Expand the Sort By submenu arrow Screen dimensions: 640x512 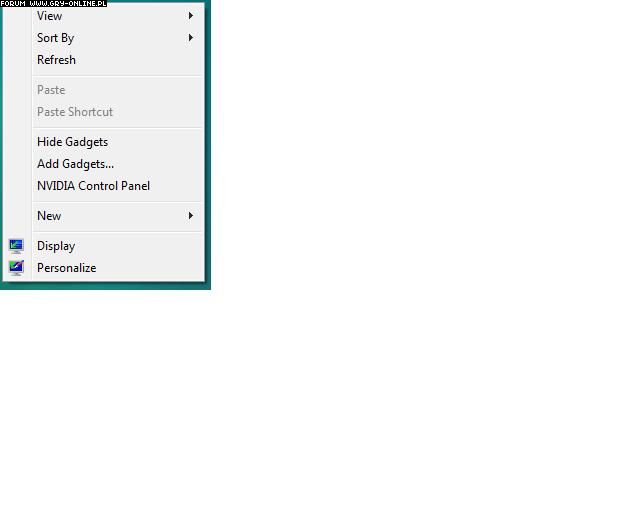click(x=190, y=38)
